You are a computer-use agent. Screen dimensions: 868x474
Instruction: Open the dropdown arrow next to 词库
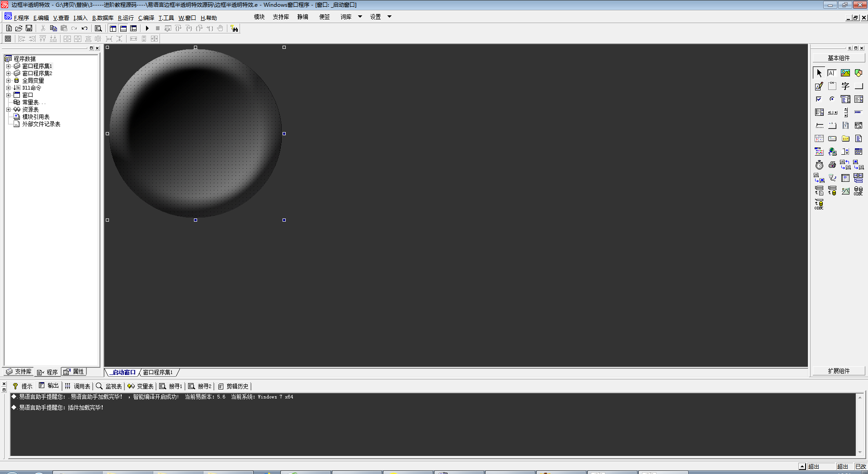[360, 17]
